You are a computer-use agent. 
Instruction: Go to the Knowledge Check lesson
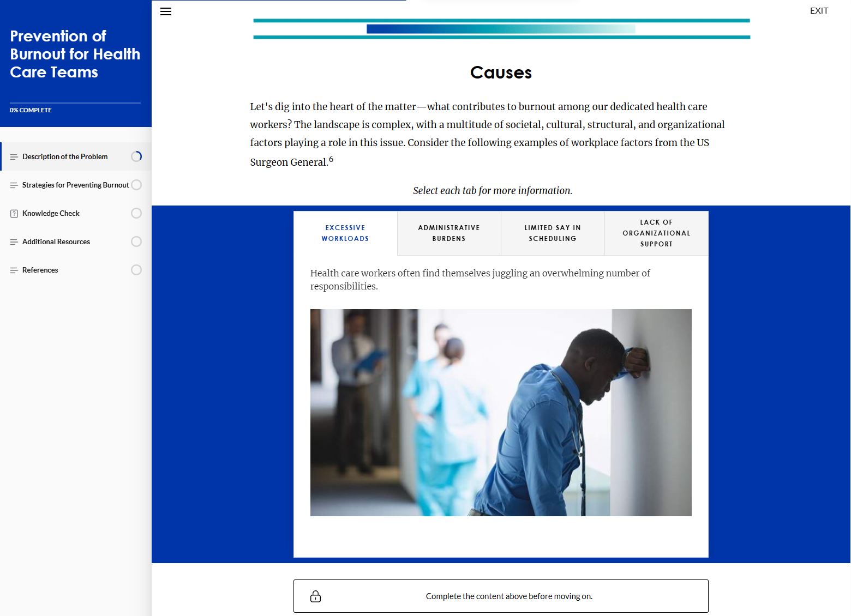point(51,213)
